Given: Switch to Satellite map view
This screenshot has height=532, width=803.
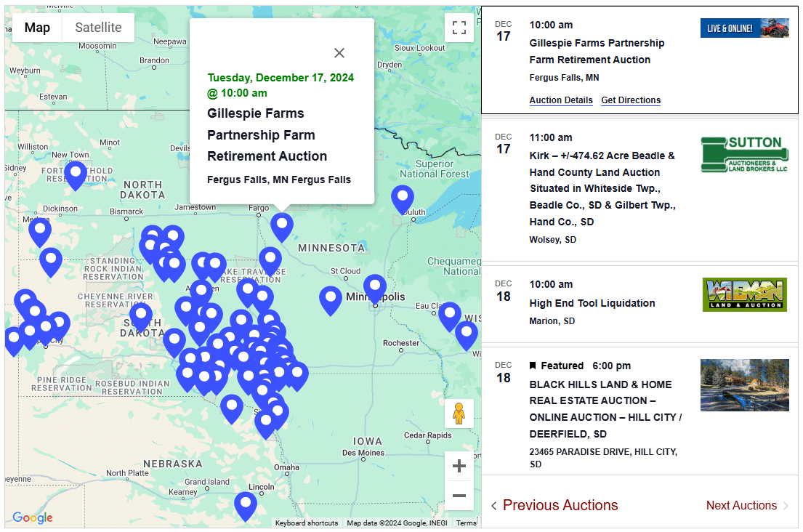Looking at the screenshot, I should point(98,28).
